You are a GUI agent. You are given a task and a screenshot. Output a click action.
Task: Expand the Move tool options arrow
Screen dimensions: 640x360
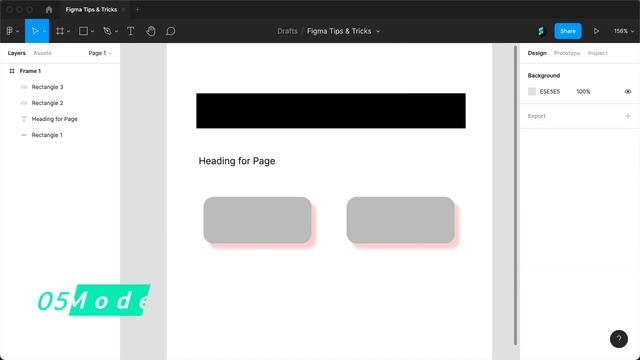(x=44, y=31)
